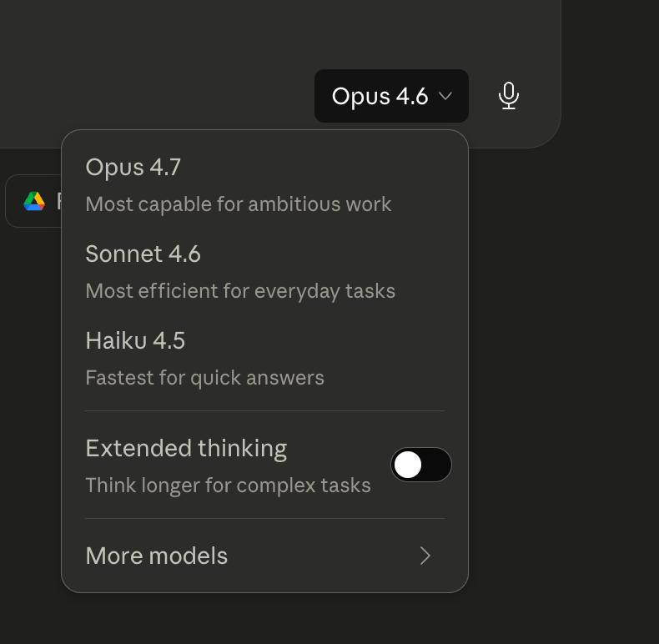Viewport: 659px width, 644px height.
Task: Open the Opus 4.6 model selector
Action: click(x=390, y=96)
